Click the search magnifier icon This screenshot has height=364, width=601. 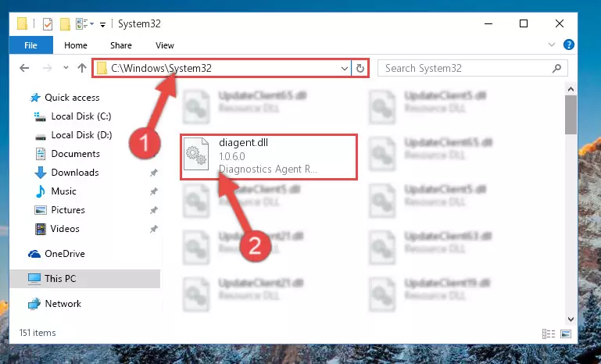point(557,68)
